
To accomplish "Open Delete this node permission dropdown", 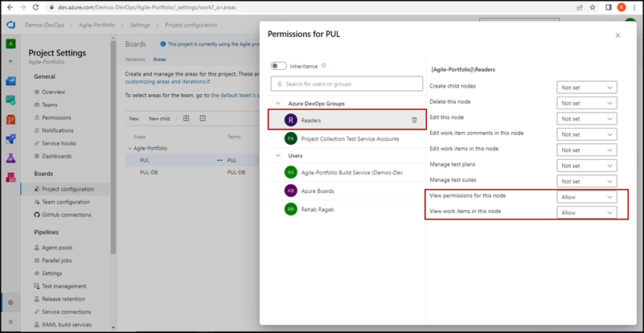I will pos(587,103).
